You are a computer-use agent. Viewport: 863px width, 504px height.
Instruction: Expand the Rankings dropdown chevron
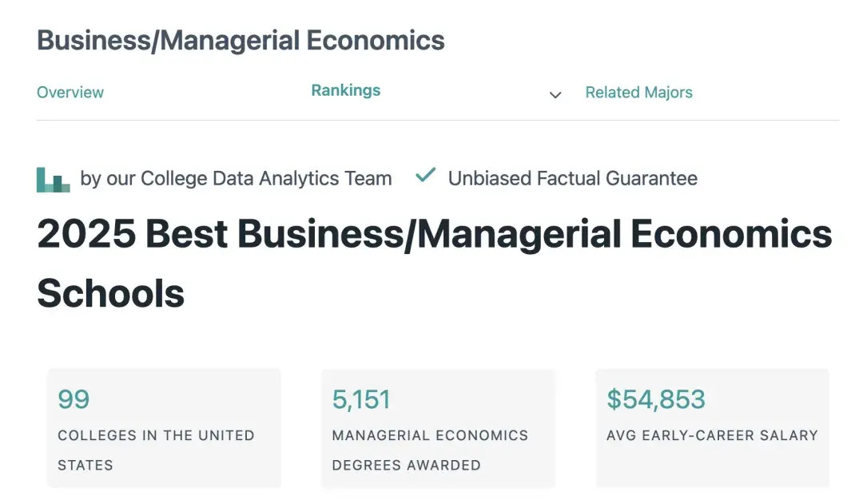click(555, 94)
